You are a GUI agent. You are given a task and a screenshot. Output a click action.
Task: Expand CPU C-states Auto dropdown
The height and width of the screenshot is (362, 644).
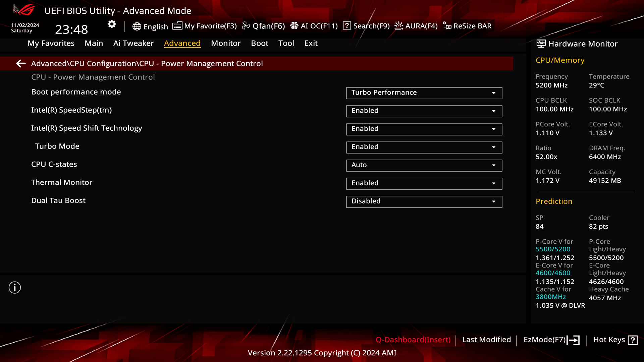[x=424, y=165]
